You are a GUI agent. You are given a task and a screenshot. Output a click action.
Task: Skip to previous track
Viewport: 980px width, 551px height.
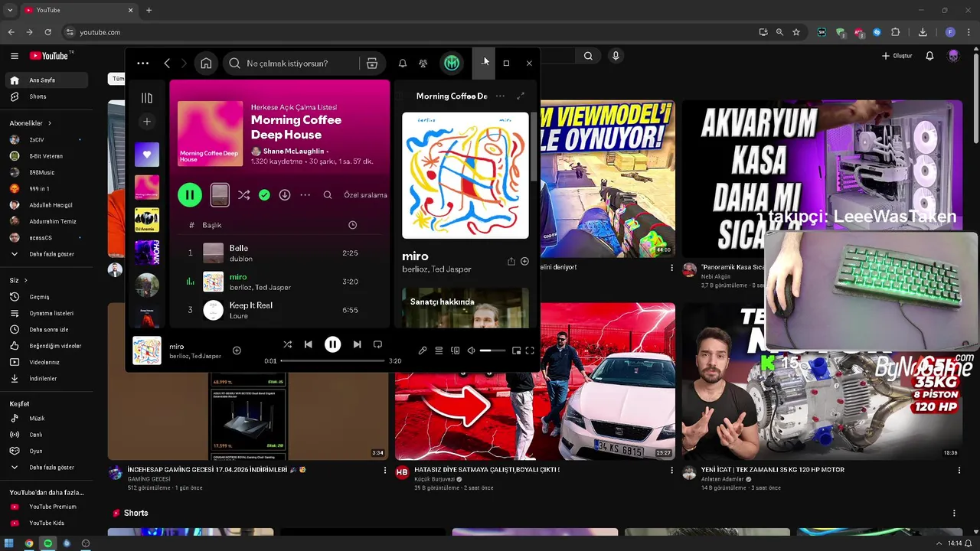tap(308, 345)
